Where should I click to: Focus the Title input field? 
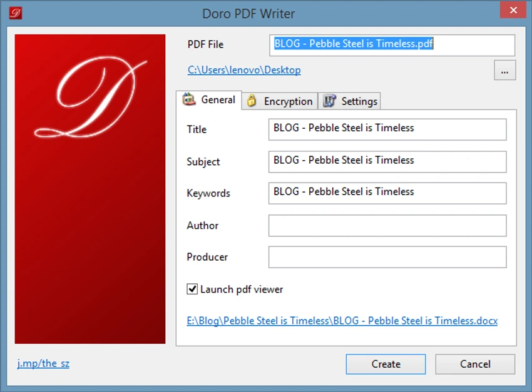coord(387,129)
